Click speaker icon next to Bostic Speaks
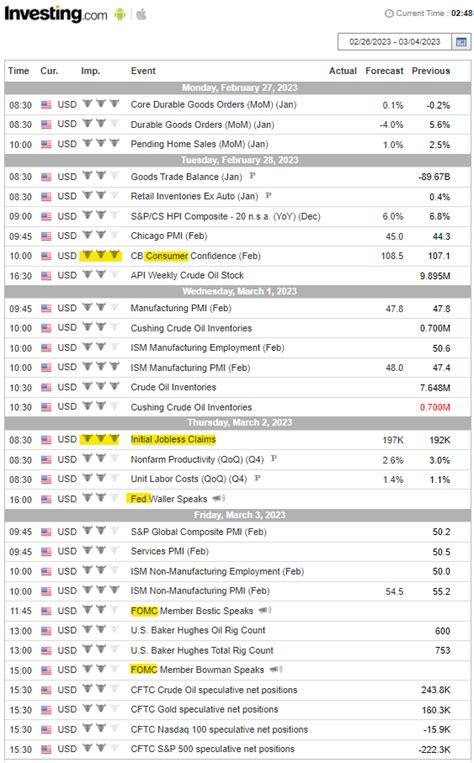 (265, 610)
